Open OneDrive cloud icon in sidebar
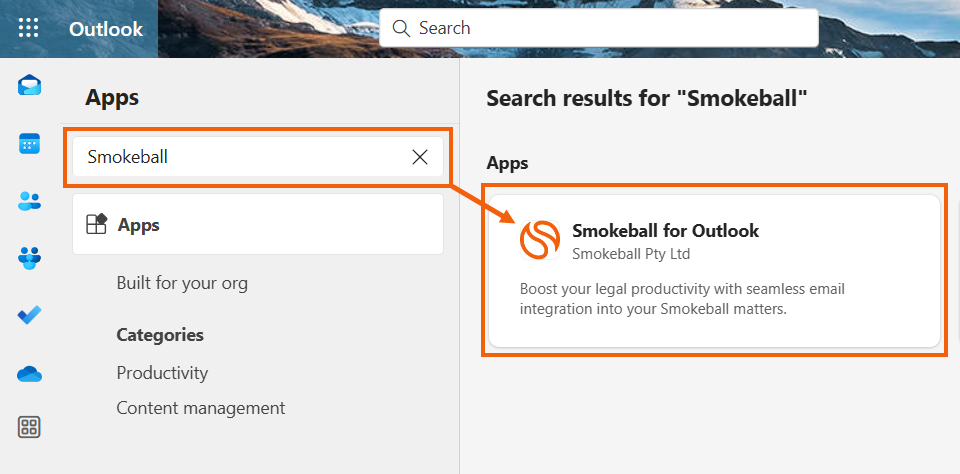 coord(29,373)
